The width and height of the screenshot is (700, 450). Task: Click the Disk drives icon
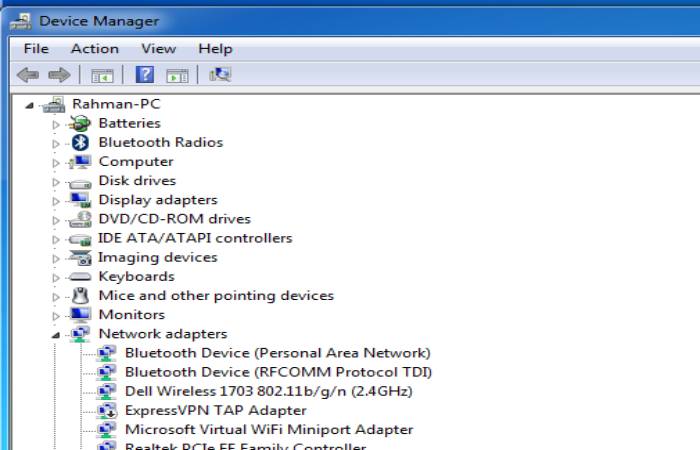(80, 183)
